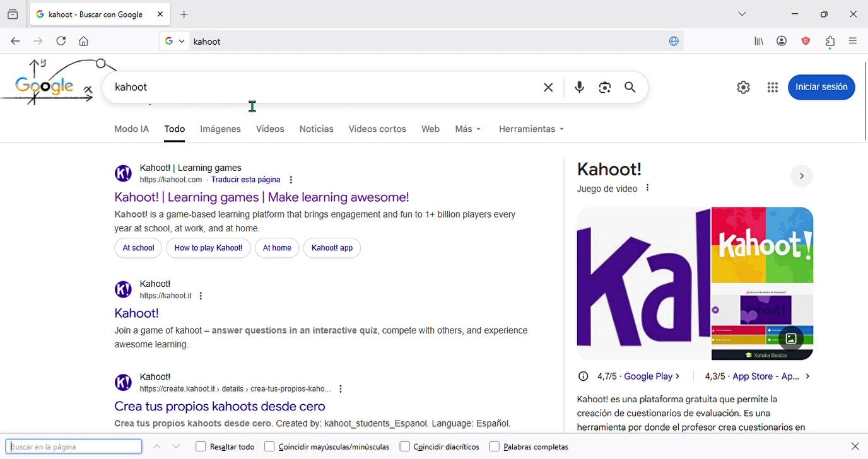
Task: Open a new browser tab
Action: click(x=184, y=15)
